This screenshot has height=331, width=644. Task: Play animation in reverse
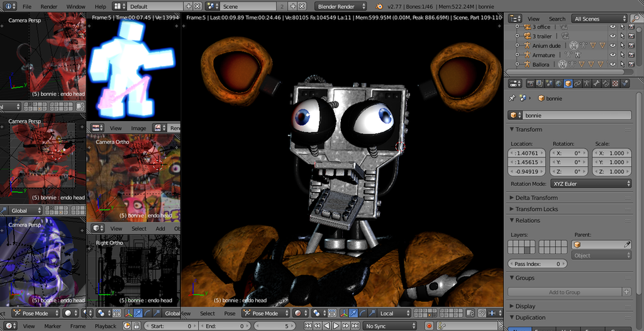(x=326, y=326)
